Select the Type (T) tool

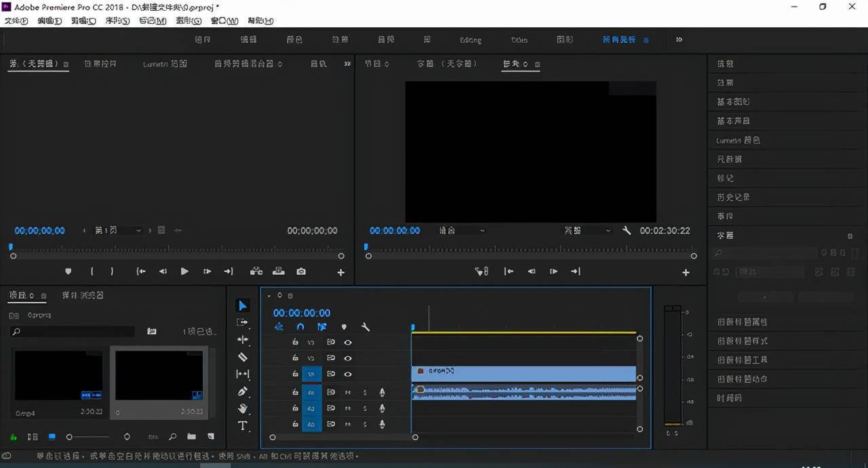[x=243, y=425]
